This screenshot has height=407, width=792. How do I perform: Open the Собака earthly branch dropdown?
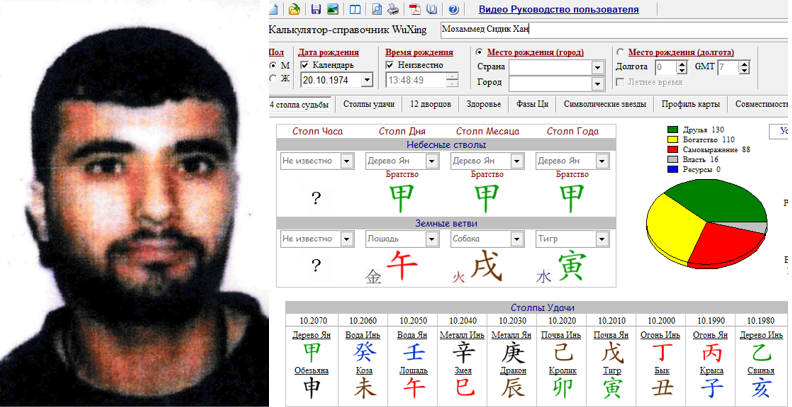tap(517, 239)
